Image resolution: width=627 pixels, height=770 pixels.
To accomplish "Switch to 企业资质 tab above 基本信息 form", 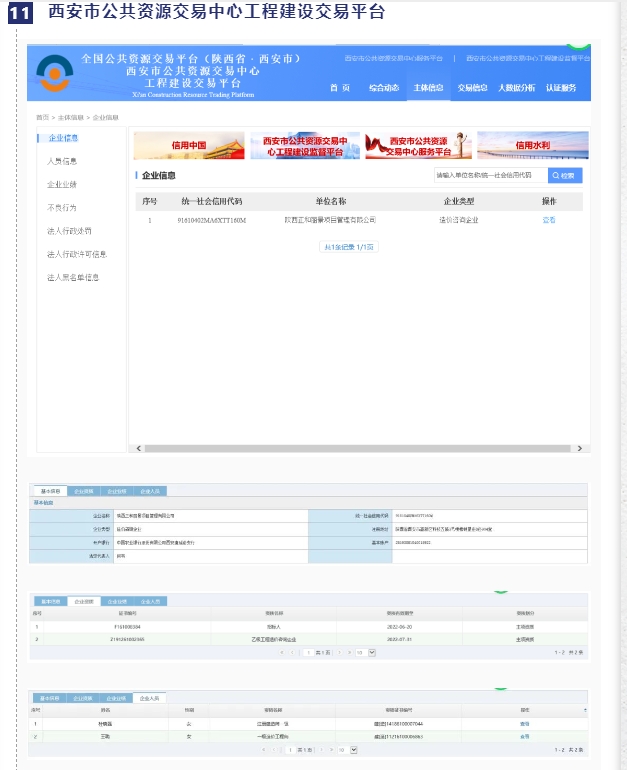I will point(83,491).
